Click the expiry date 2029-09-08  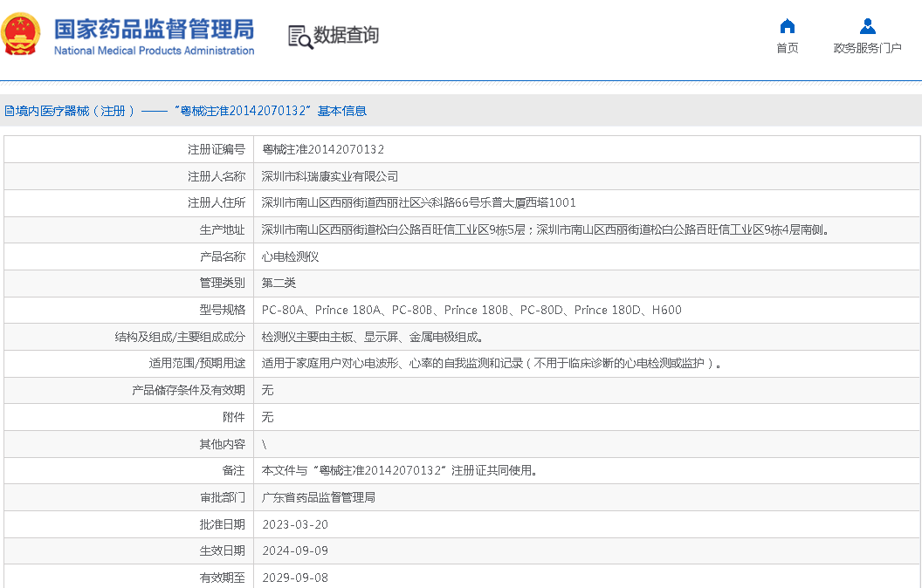pos(295,578)
